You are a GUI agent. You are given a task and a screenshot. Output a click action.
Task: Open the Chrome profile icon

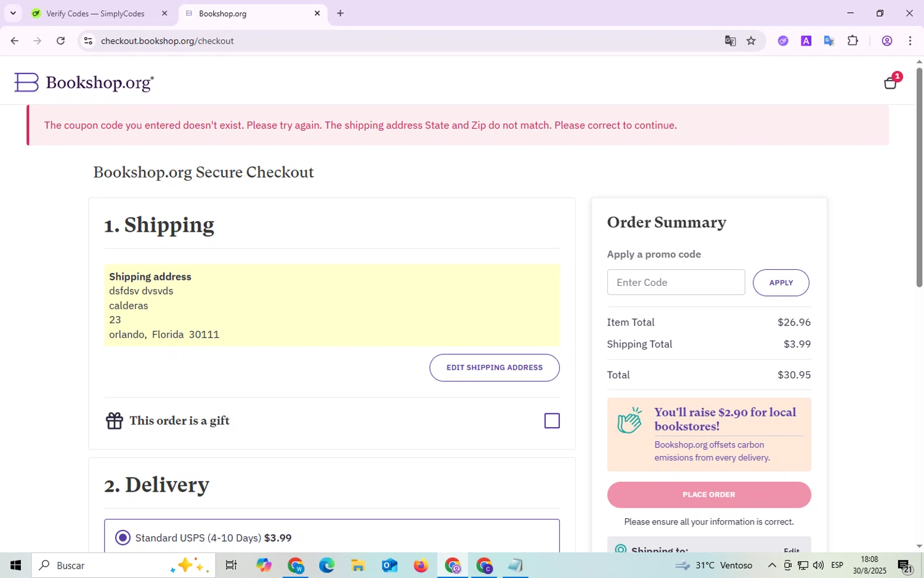tap(887, 41)
